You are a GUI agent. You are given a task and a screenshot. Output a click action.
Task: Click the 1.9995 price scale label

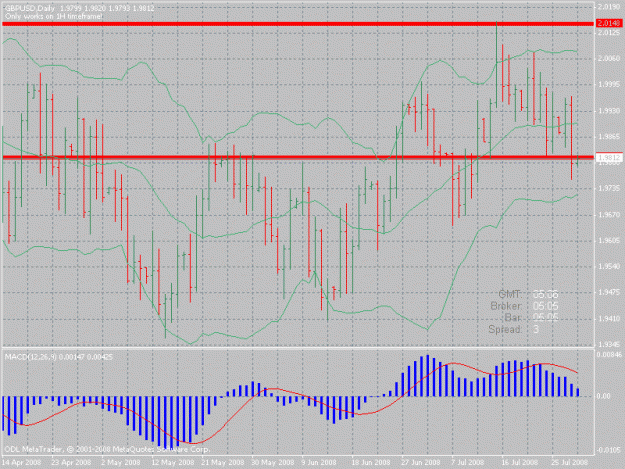tap(609, 84)
